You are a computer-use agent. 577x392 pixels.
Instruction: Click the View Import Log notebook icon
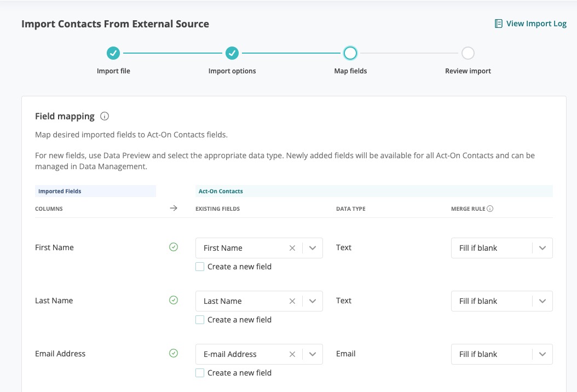pos(498,24)
